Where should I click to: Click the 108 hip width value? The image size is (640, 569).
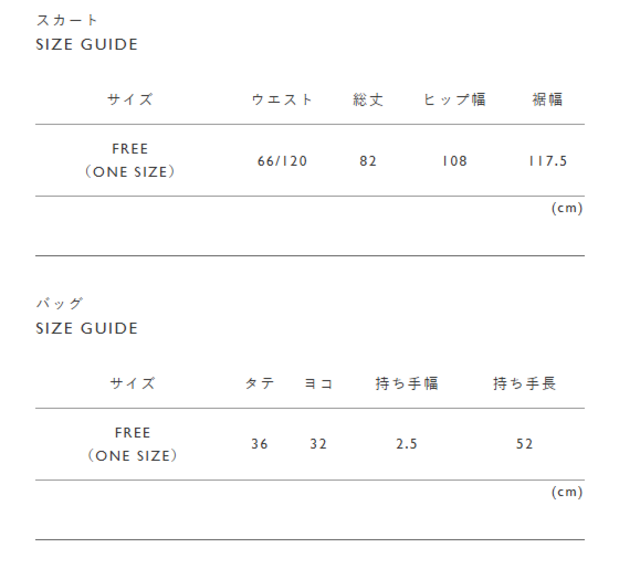tap(455, 160)
